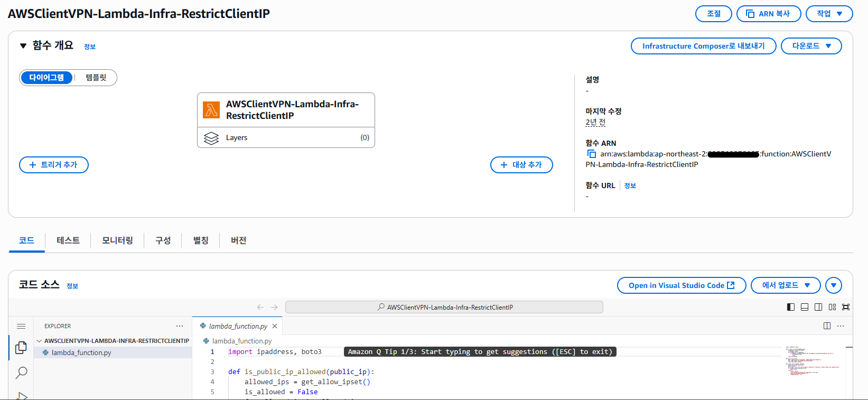This screenshot has width=868, height=400.
Task: Open the Explorer panel's more actions menu
Action: click(180, 326)
